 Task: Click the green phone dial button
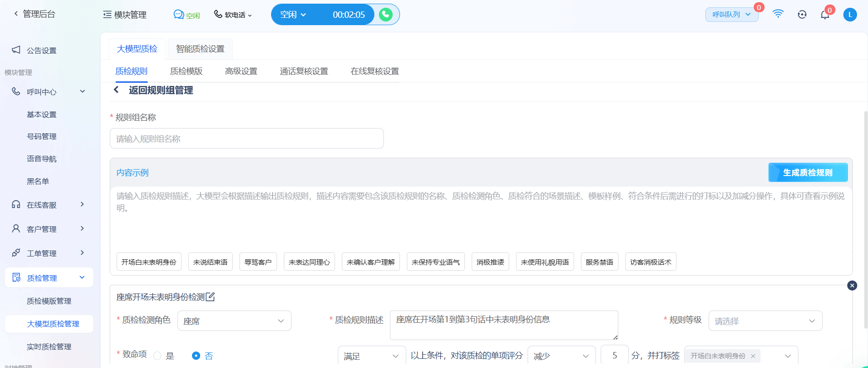tap(386, 15)
